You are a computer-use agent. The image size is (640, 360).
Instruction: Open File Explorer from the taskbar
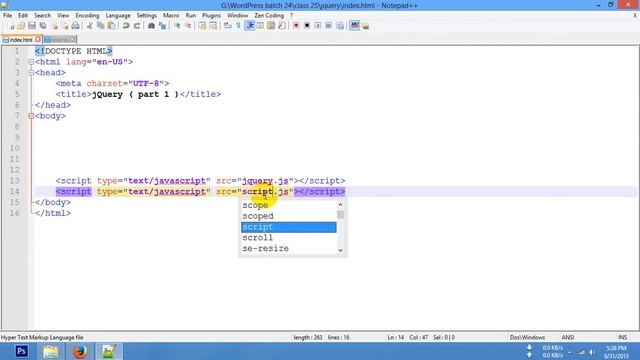point(51,351)
